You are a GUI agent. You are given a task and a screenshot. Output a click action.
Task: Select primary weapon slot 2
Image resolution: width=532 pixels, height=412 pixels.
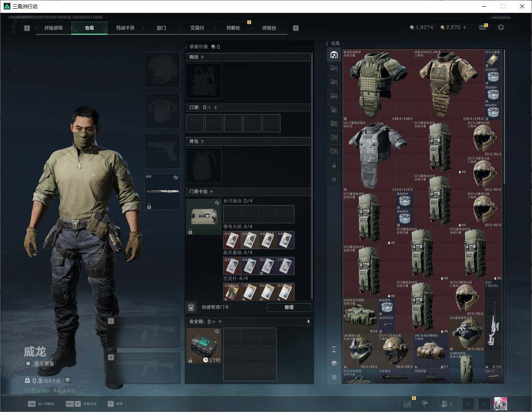(x=144, y=368)
